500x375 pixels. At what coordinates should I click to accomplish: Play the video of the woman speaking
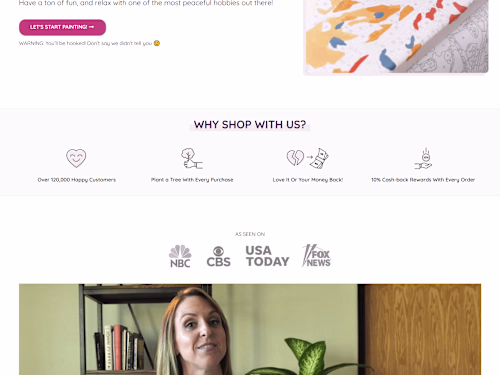click(x=250, y=329)
